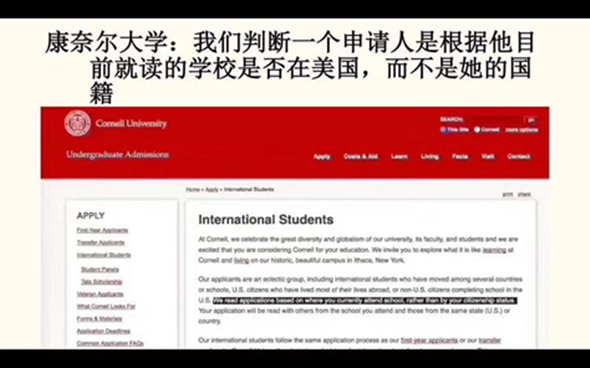Open the Tata Scholarship sublink
590x368 pixels.
[101, 282]
